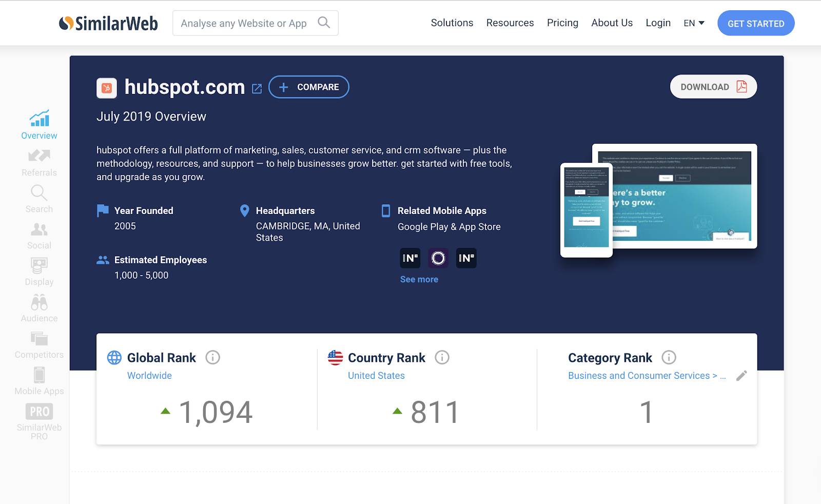
Task: Open hubspot.com via external link icon
Action: click(x=257, y=89)
